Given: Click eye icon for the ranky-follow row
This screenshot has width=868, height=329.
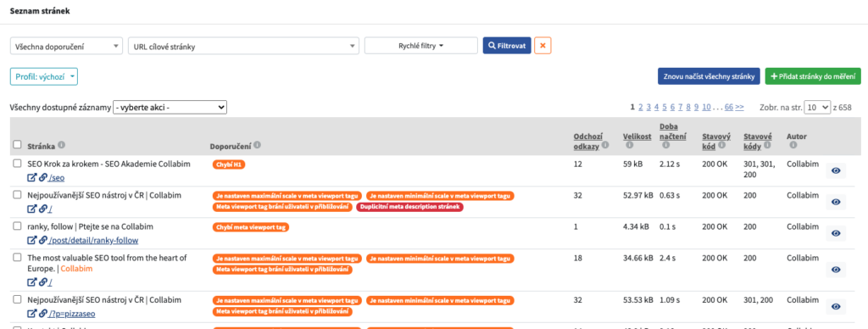Looking at the screenshot, I should 836,233.
